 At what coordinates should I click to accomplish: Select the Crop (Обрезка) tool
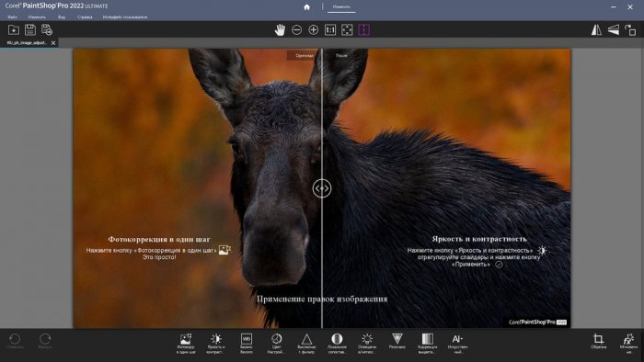coord(598,342)
